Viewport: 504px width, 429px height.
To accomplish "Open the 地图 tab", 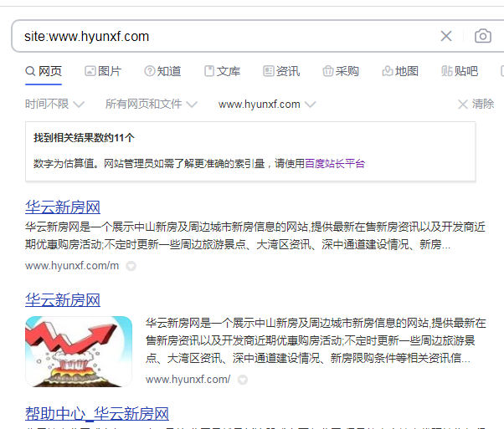I will (400, 71).
